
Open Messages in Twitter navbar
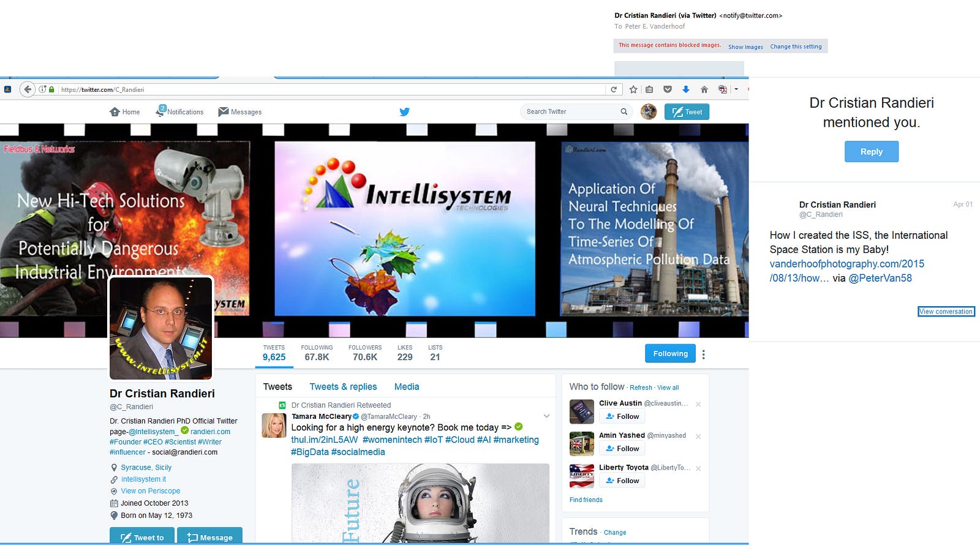[240, 112]
